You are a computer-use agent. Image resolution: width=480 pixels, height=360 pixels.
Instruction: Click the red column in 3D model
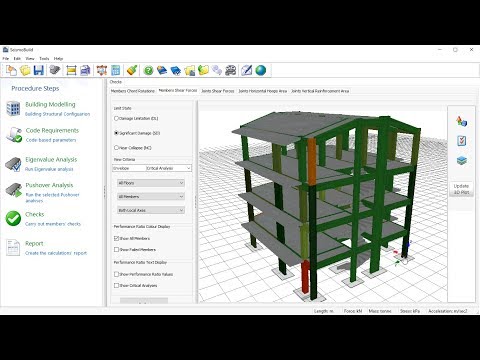(305, 277)
